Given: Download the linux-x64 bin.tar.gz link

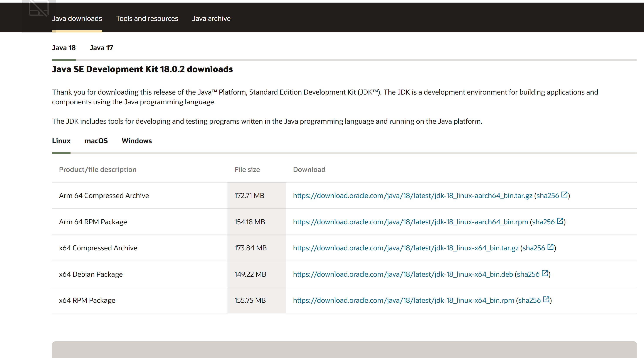Looking at the screenshot, I should (x=405, y=248).
